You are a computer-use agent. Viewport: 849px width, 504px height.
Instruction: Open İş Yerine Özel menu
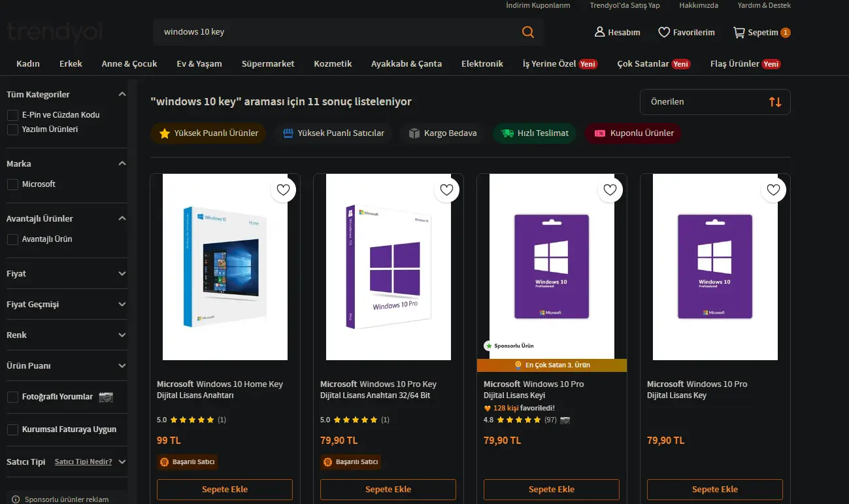click(x=560, y=63)
